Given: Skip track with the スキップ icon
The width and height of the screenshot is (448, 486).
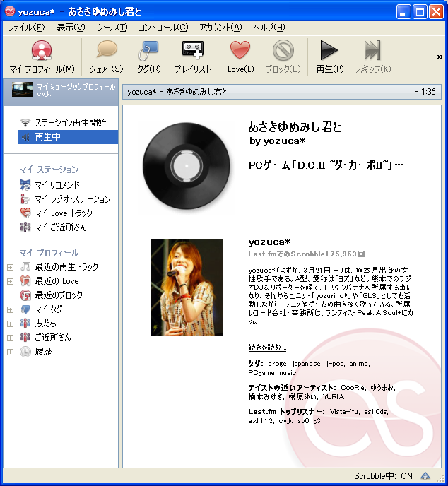Looking at the screenshot, I should pyautogui.click(x=372, y=50).
